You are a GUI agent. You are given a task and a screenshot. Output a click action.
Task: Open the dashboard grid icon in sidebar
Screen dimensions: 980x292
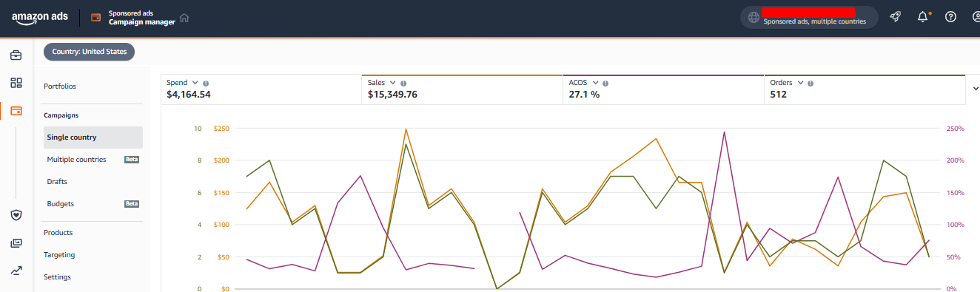(16, 83)
